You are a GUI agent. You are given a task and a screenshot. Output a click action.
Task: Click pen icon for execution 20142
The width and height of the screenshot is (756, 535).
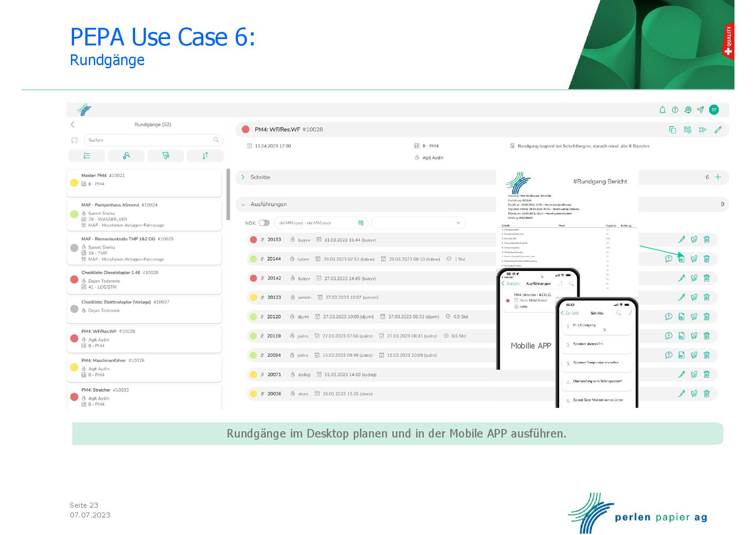click(681, 278)
